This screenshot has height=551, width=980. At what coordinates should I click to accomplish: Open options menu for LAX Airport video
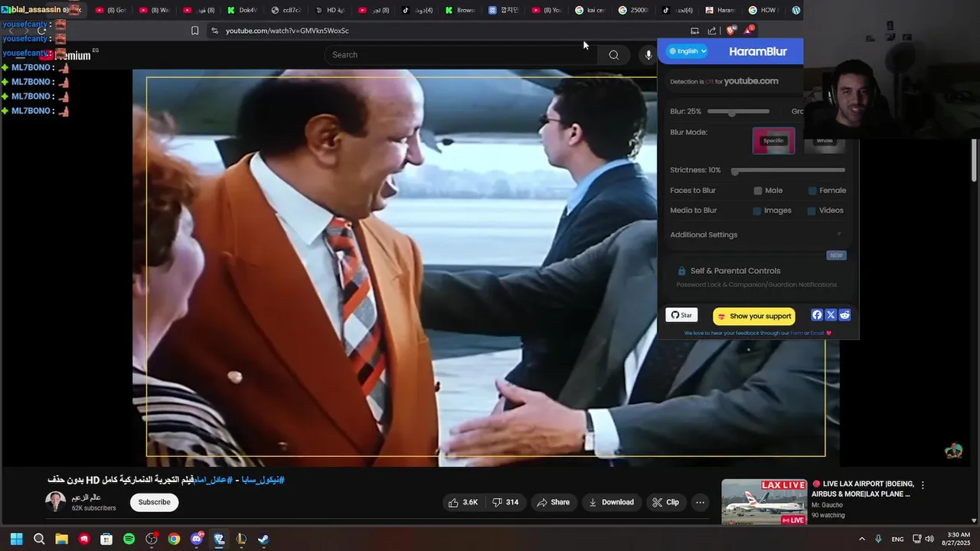[x=923, y=485]
